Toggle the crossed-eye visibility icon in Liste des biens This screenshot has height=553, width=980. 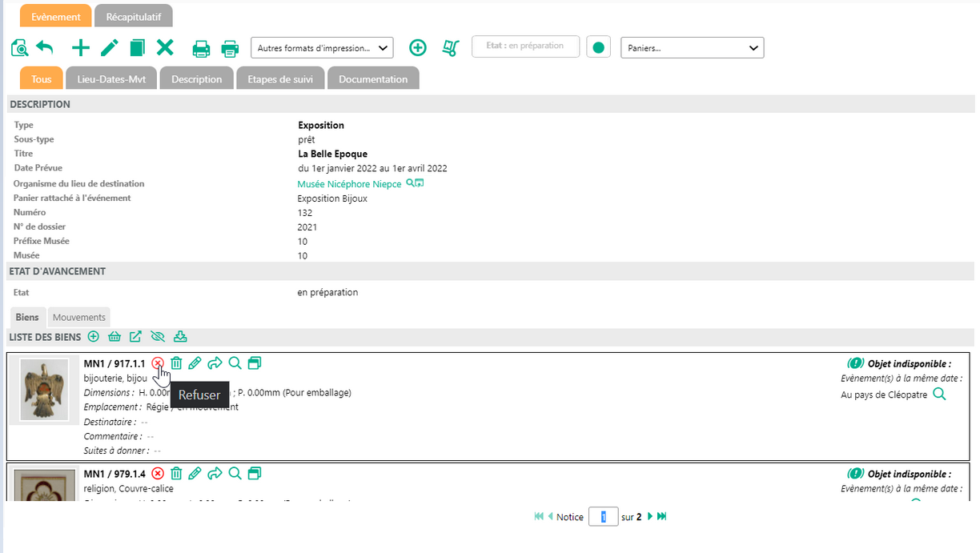(157, 337)
